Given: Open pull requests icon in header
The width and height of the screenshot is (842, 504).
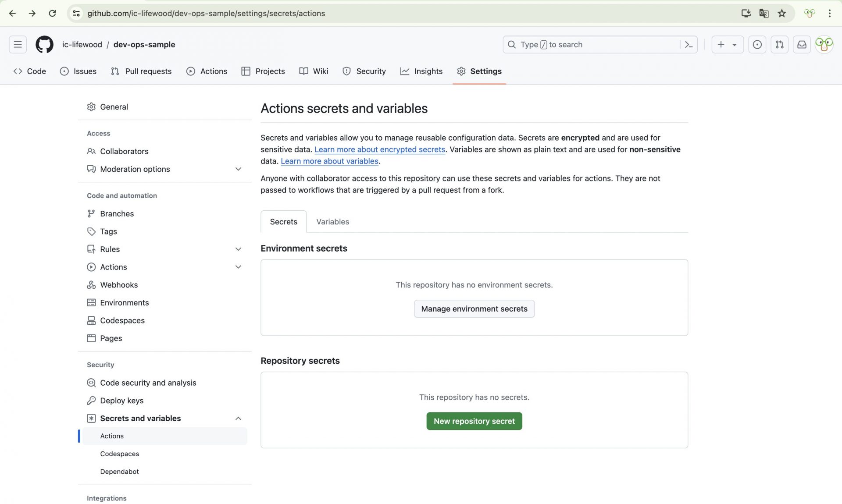Looking at the screenshot, I should (779, 45).
